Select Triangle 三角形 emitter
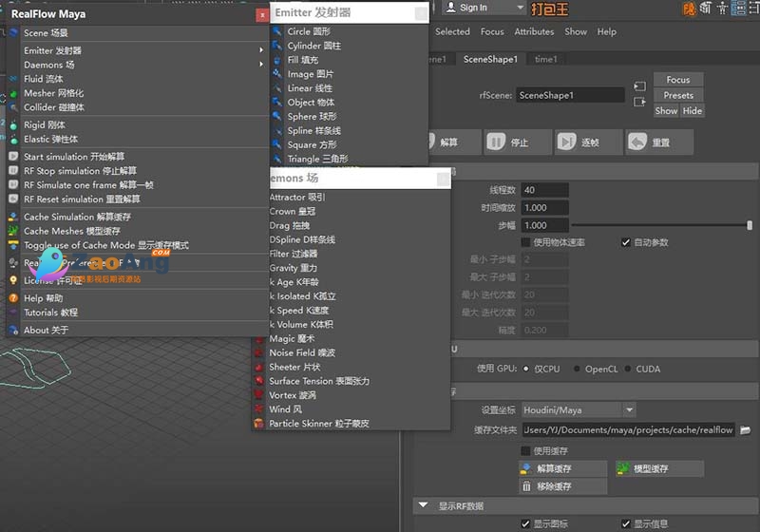 tap(317, 159)
